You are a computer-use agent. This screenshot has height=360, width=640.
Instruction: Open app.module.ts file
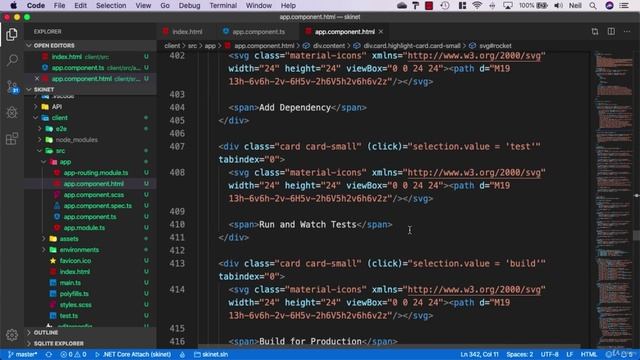pyautogui.click(x=84, y=227)
